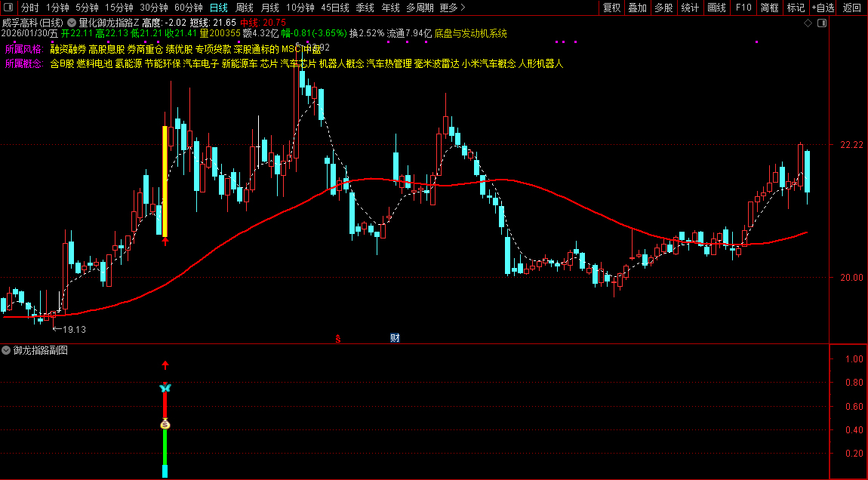Image resolution: width=868 pixels, height=480 pixels.
Task: Click the 复权 price adjustment button
Action: coord(611,8)
